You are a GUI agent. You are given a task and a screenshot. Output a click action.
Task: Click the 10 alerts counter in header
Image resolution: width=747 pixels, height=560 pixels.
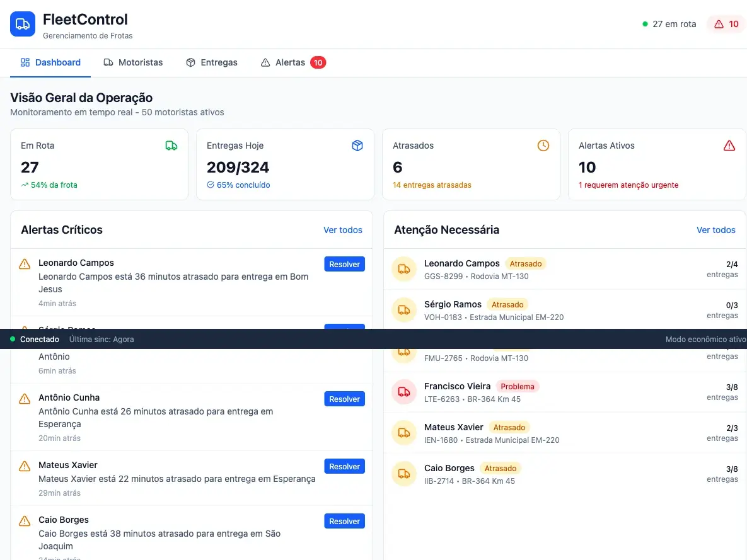click(727, 24)
